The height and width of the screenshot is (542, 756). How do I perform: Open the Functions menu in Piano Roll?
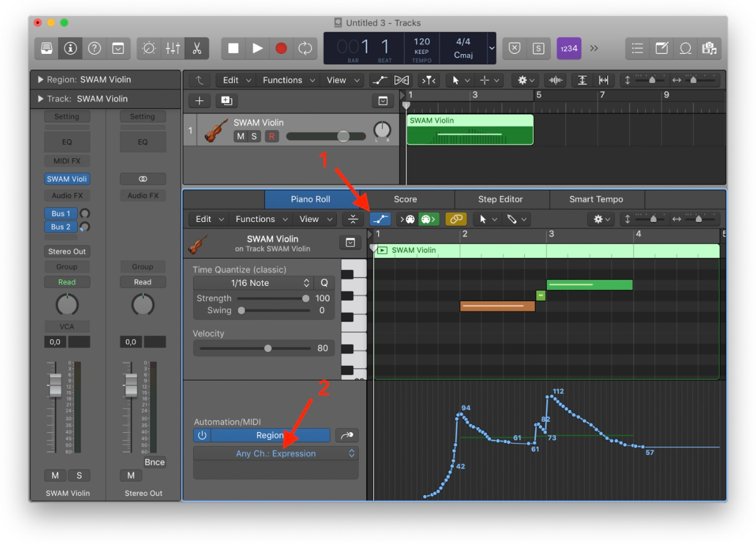pos(256,219)
